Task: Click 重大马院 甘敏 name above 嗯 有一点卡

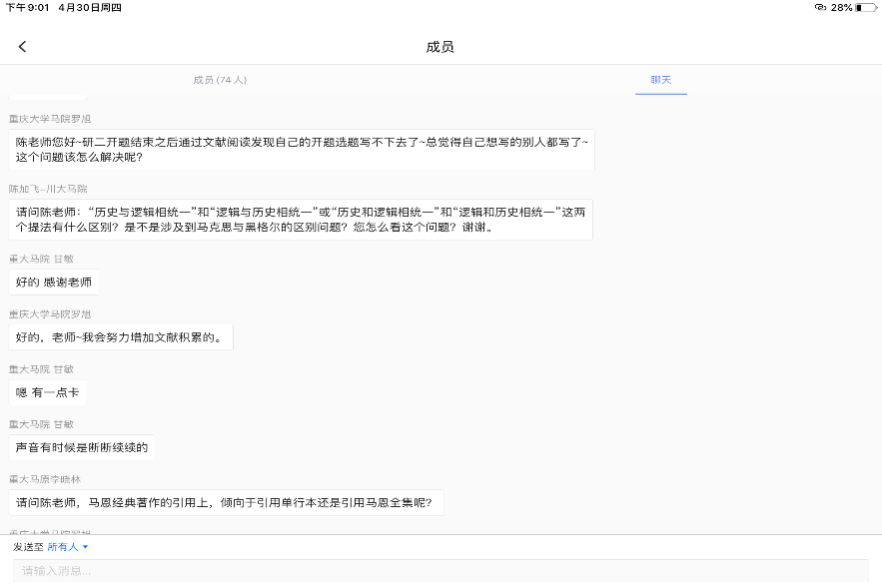Action: coord(42,369)
